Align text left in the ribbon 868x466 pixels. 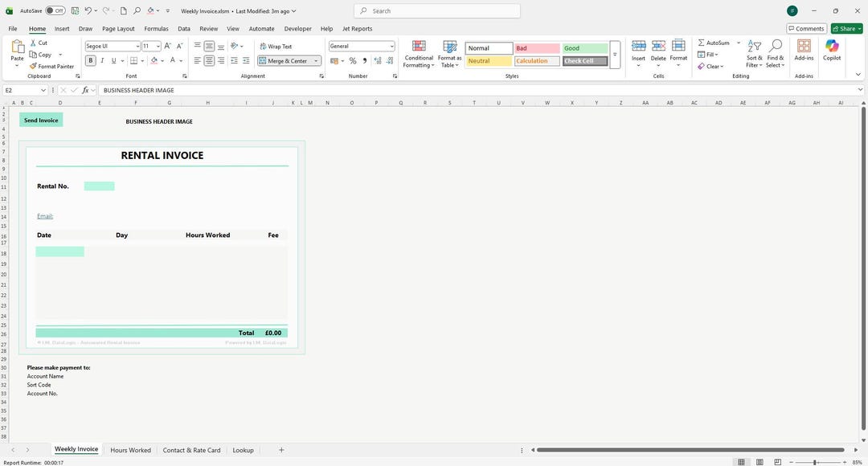[x=197, y=60]
